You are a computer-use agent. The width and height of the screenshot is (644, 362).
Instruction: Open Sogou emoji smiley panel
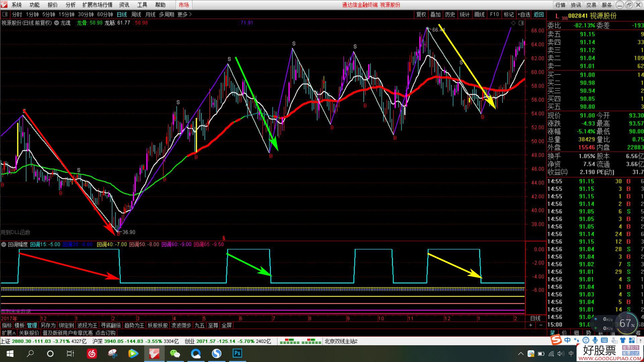click(586, 340)
